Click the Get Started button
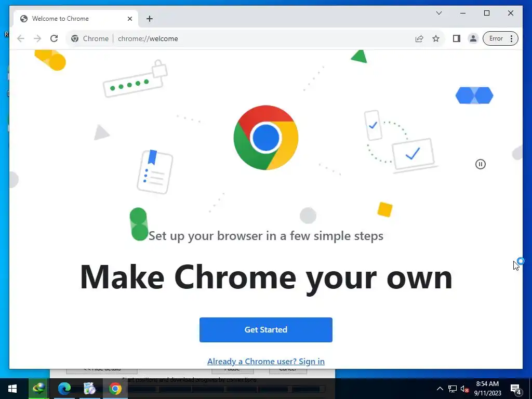 tap(266, 330)
